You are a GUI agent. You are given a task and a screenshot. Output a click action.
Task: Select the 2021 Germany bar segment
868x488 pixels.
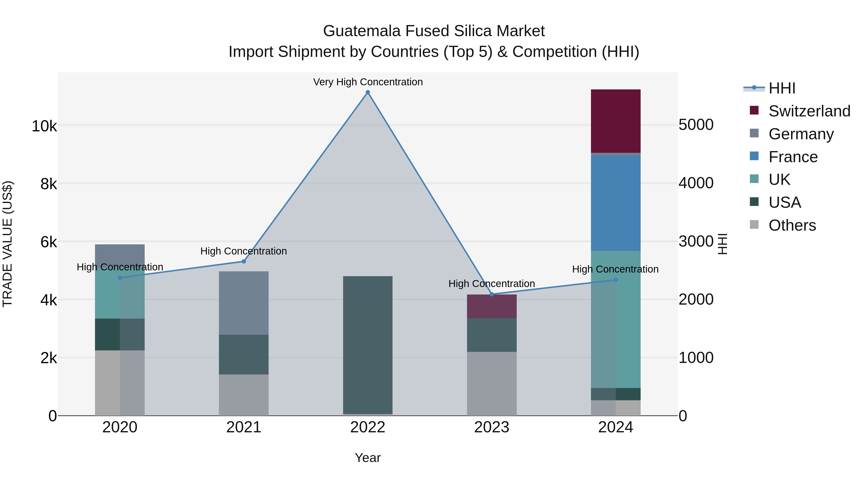point(244,303)
